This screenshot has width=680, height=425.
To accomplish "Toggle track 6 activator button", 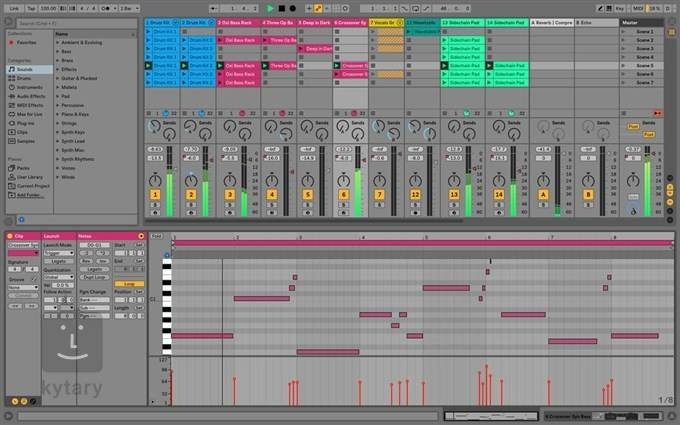I will (x=343, y=195).
